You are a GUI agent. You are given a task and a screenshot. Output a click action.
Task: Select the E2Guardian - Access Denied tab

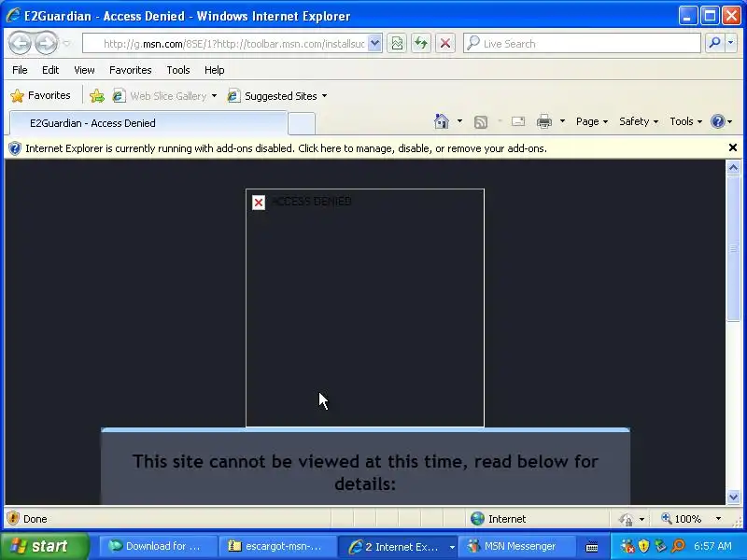148,123
